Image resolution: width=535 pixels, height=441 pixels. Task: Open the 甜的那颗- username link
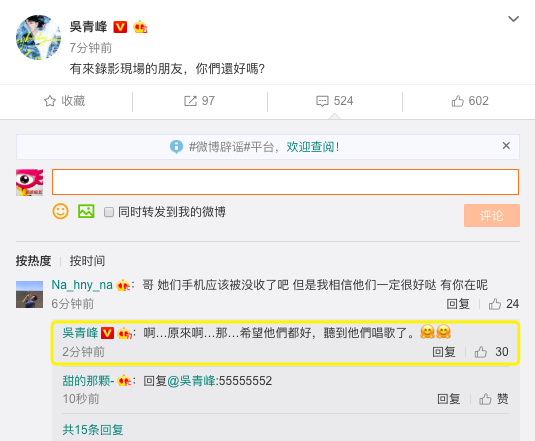pyautogui.click(x=88, y=381)
